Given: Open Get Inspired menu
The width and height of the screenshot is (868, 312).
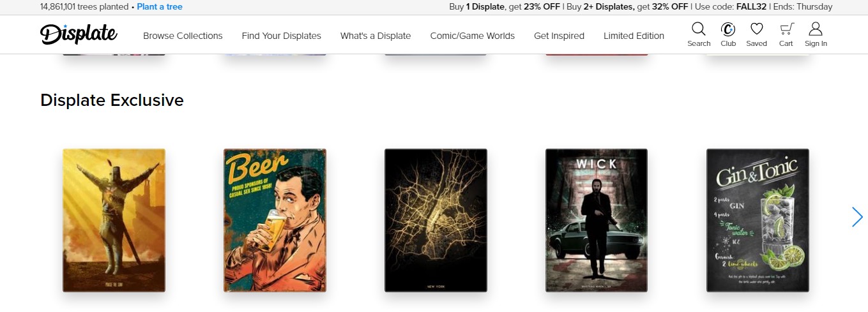Looking at the screenshot, I should click(559, 36).
